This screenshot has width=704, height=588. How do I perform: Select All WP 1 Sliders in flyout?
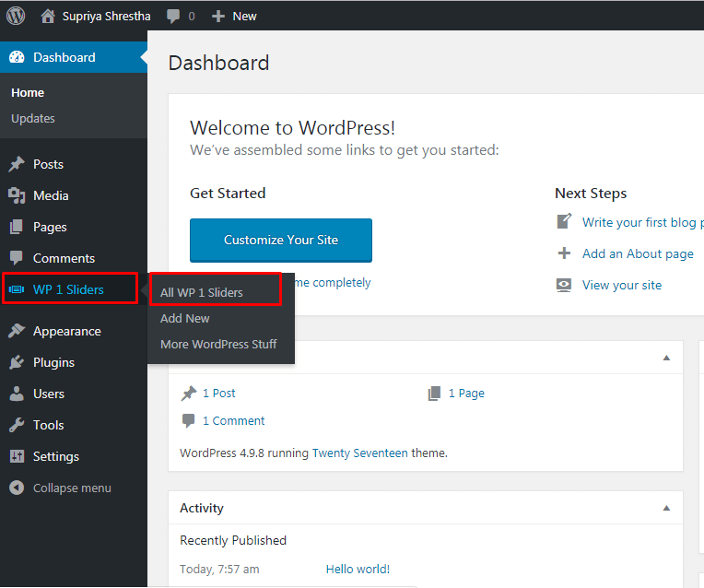[x=202, y=292]
